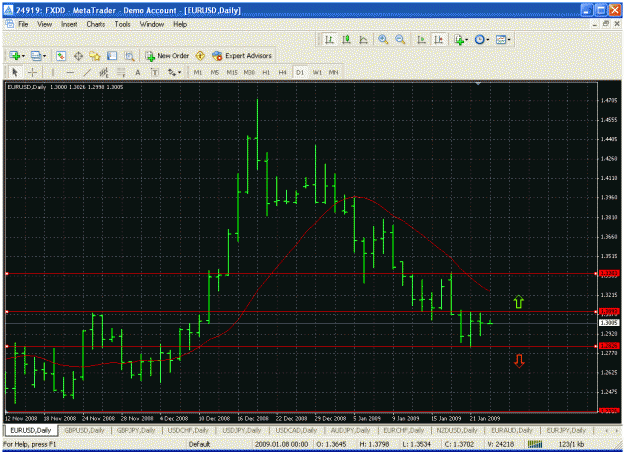625x452 pixels.
Task: Open the Templates dropdown
Action: (503, 39)
